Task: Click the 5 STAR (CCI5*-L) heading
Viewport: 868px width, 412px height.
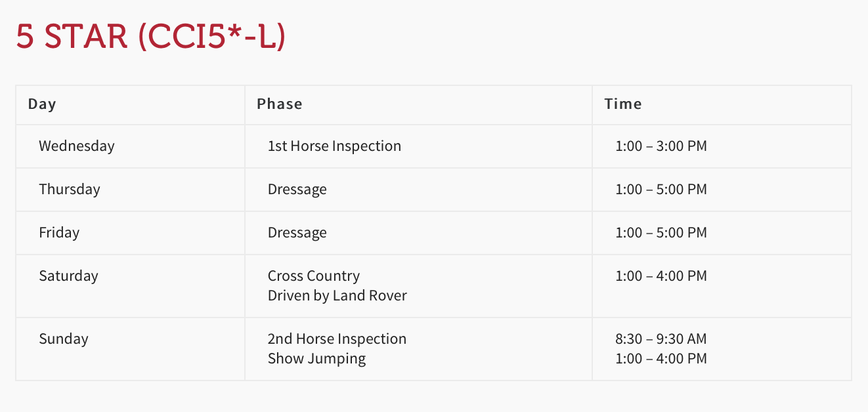Action: [x=150, y=37]
